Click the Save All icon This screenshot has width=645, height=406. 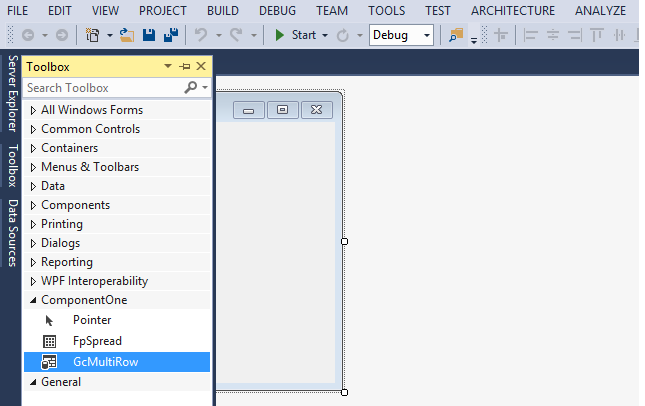point(171,35)
